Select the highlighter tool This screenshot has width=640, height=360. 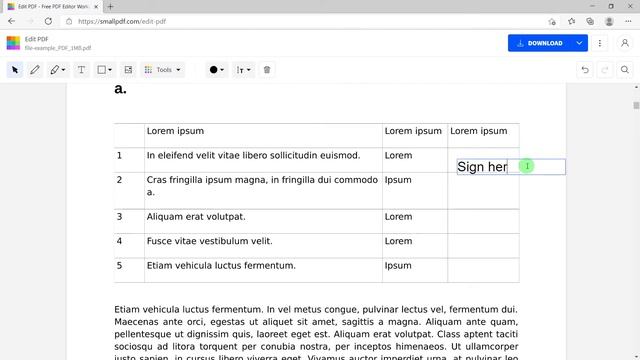point(54,70)
